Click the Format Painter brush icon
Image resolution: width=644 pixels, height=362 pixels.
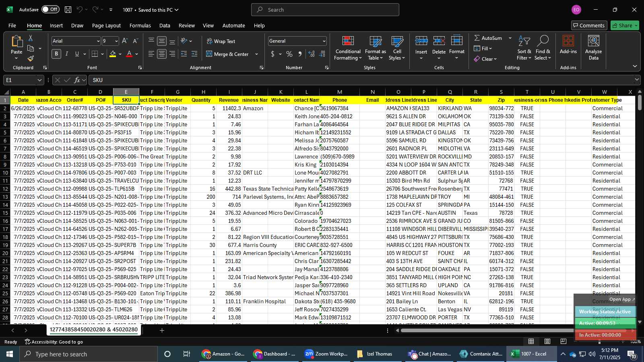tap(31, 58)
